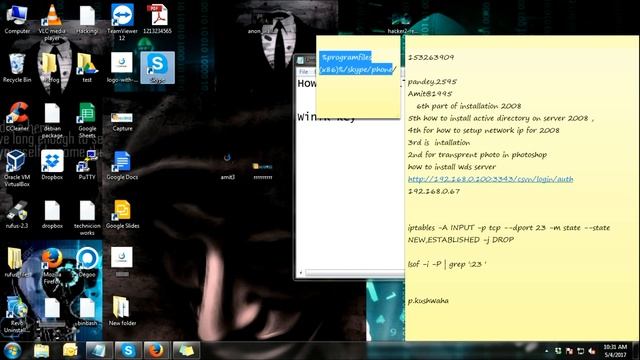The image size is (640, 360).
Task: Click the 'NEW,ESTABLISHED -j DROP' line
Action: 461,240
